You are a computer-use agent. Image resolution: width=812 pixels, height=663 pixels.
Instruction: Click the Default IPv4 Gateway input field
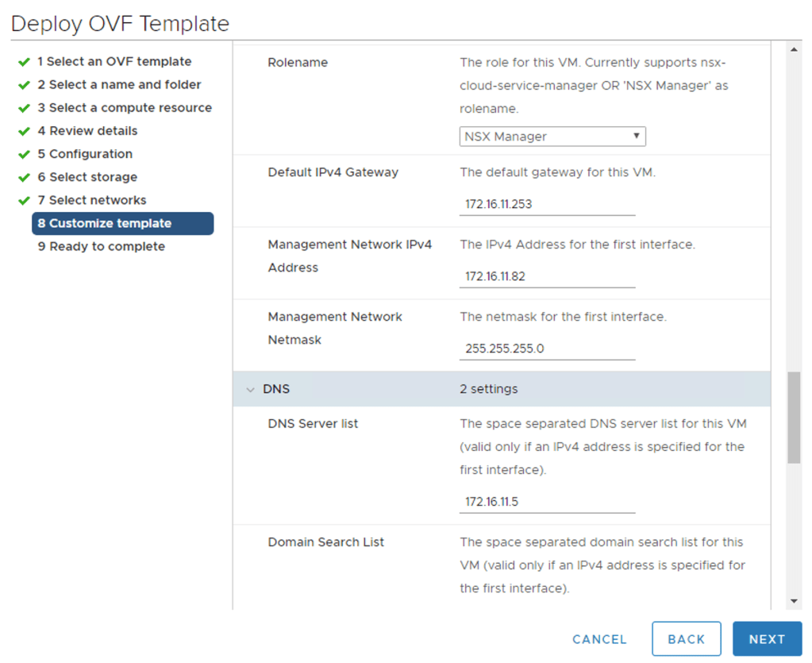[547, 204]
